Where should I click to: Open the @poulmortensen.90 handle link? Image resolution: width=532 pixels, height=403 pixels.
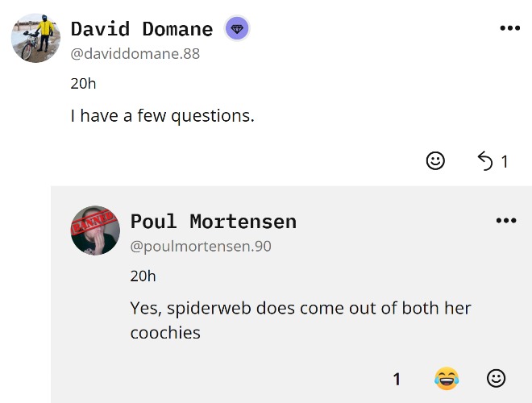[x=201, y=246]
